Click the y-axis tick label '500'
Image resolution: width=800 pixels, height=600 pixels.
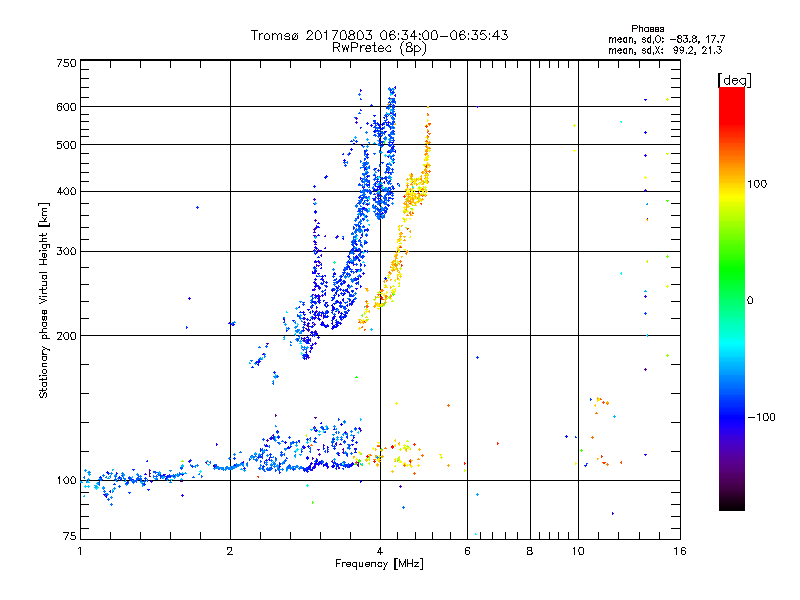pyautogui.click(x=67, y=145)
